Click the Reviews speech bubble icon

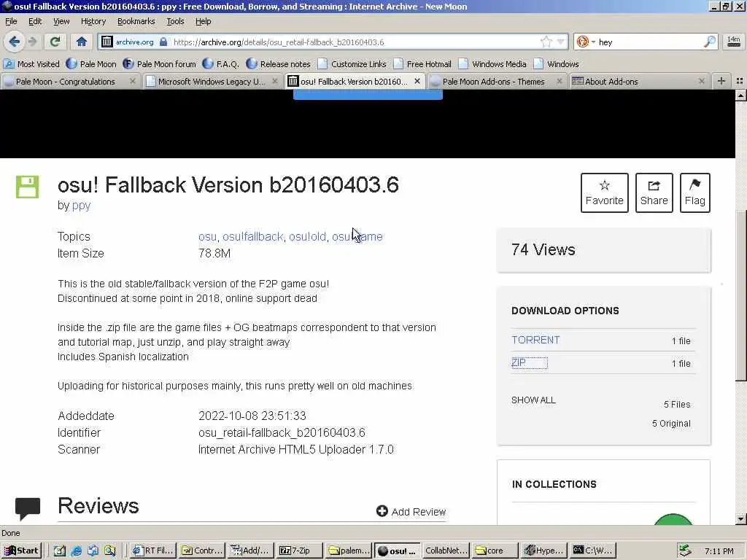[x=28, y=508]
